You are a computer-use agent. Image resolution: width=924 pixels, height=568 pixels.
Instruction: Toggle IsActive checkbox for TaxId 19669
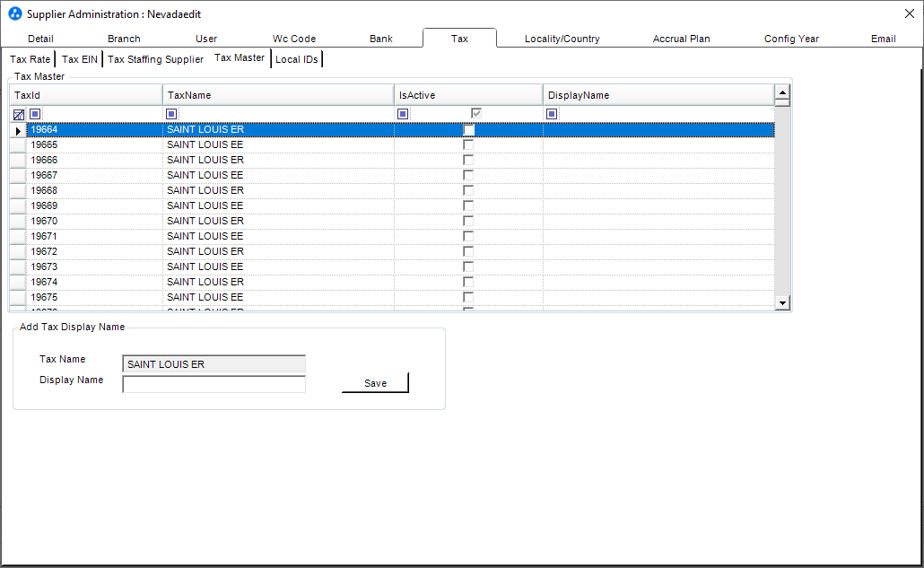(468, 206)
